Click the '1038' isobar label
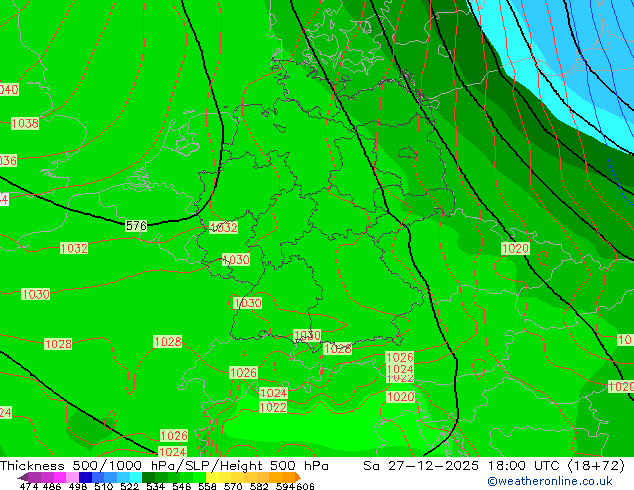 pos(25,123)
